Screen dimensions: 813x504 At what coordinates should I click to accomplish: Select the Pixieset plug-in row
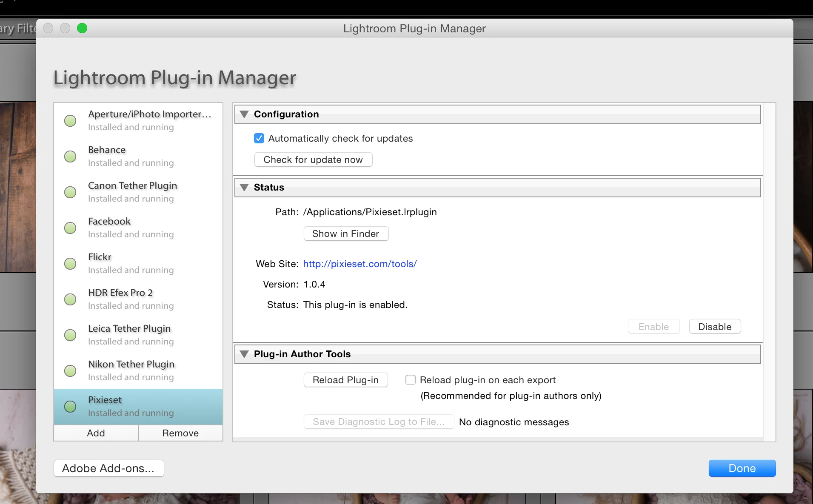138,407
